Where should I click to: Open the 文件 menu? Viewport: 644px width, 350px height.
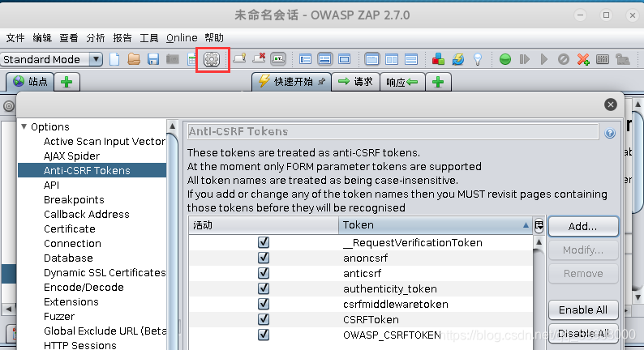[15, 38]
